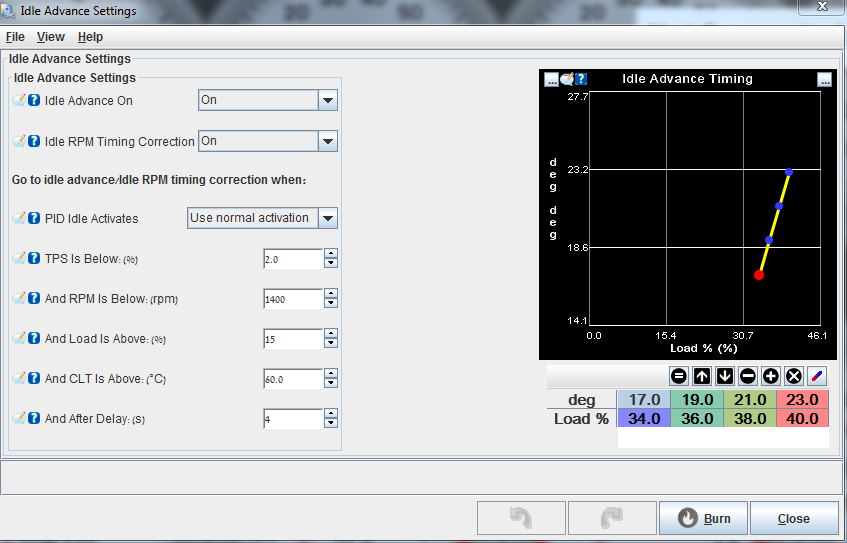847x543 pixels.
Task: Open help for And CLT Is Above
Action: pos(33,378)
